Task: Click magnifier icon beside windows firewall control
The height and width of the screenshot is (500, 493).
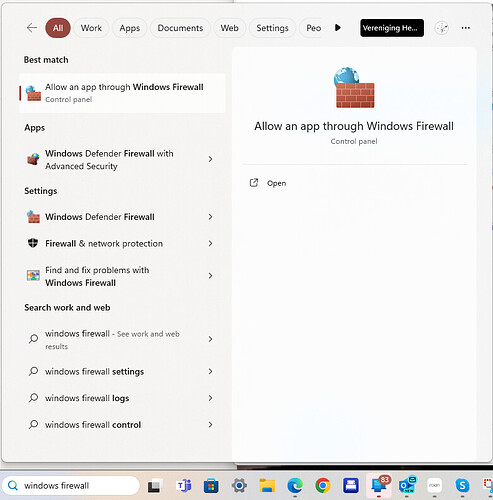Action: pyautogui.click(x=33, y=424)
